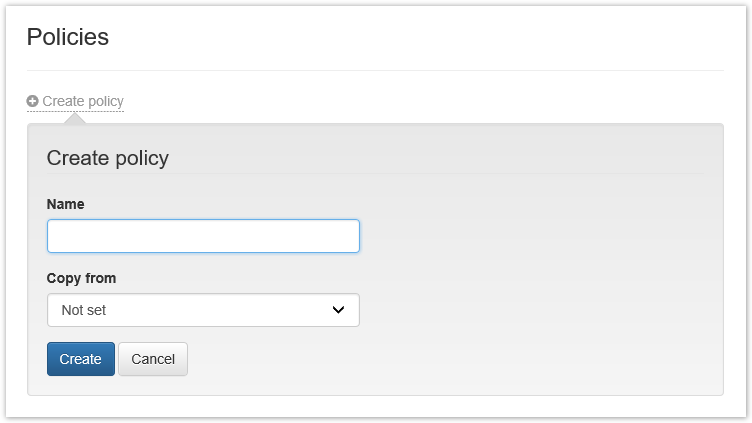Click the divider under Create policy panel title

375,174
